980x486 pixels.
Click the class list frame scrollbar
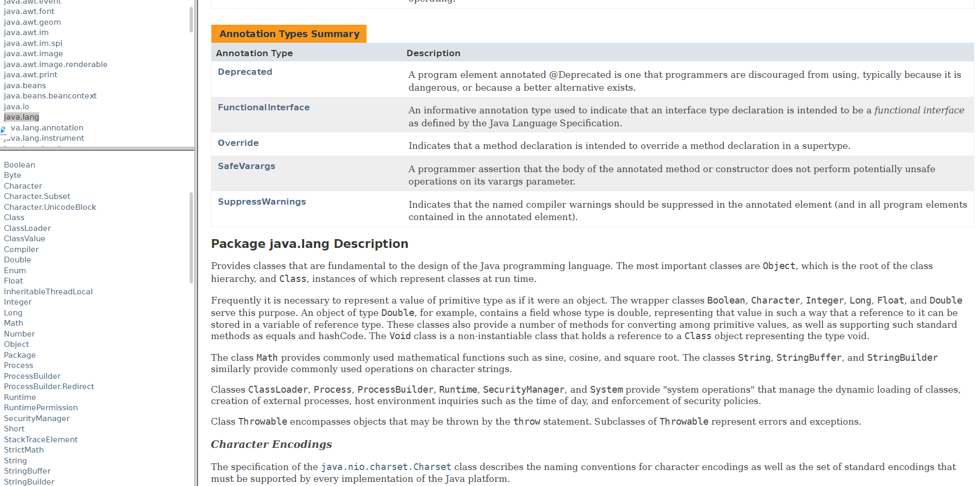191,238
